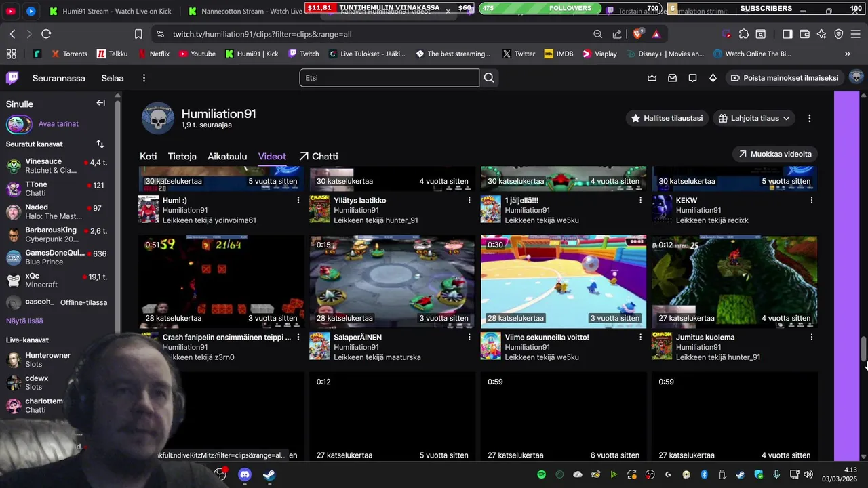Click the Brave Rewards triangle icon
This screenshot has height=488, width=868.
click(656, 34)
